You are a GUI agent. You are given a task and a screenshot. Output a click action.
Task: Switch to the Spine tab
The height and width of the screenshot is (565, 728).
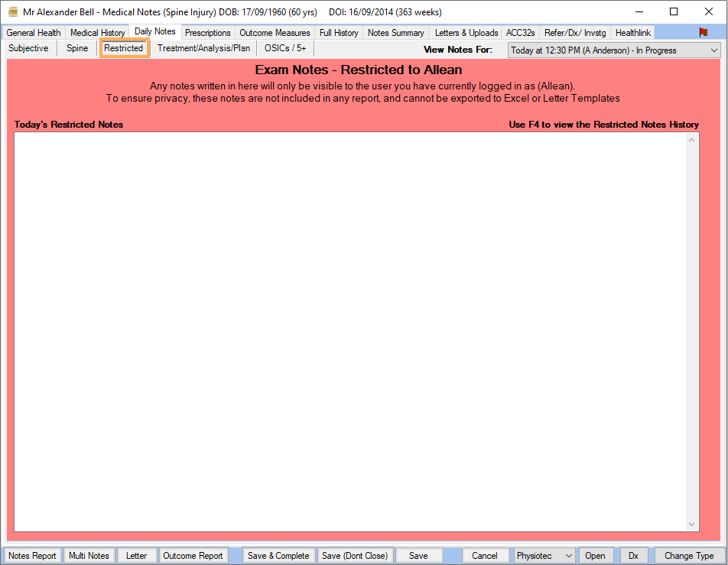click(x=76, y=48)
